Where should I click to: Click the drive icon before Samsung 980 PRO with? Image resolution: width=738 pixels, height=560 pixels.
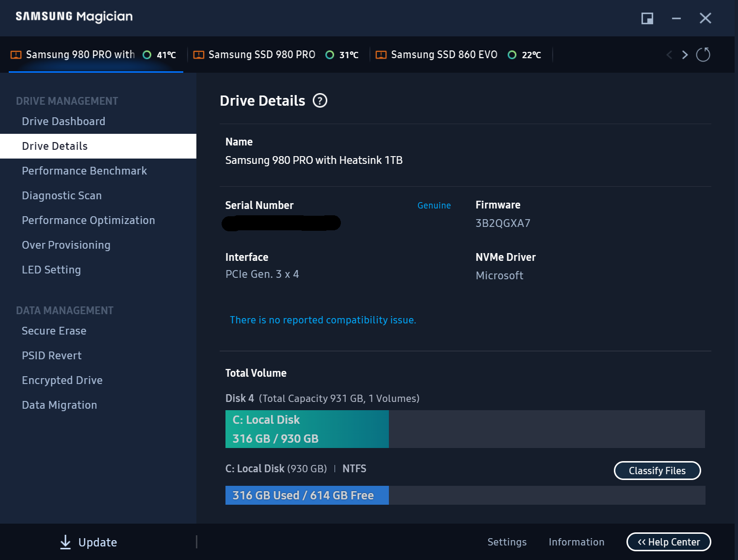point(16,55)
